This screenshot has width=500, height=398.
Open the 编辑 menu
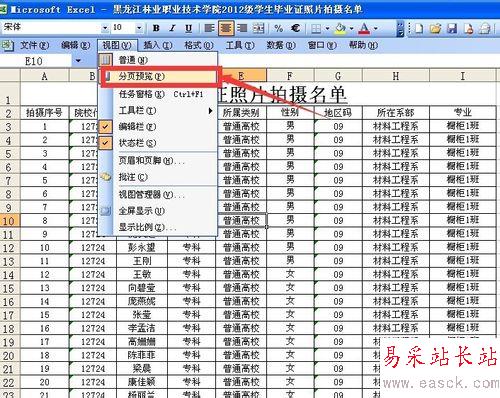pyautogui.click(x=76, y=45)
